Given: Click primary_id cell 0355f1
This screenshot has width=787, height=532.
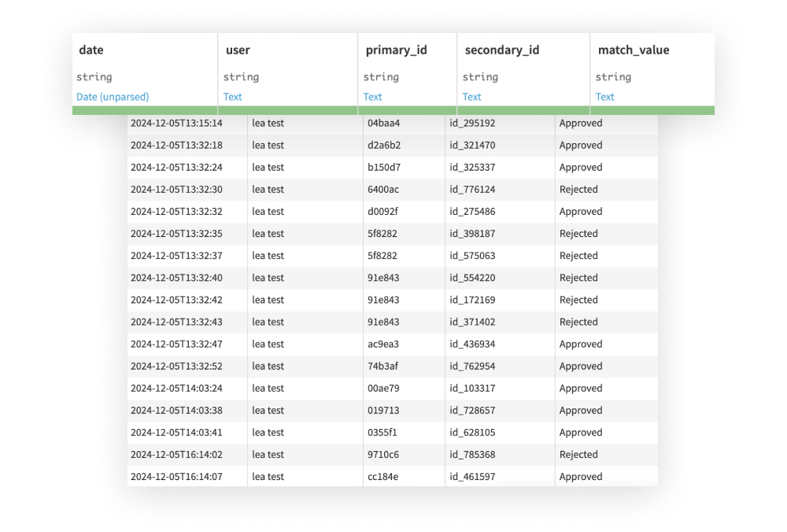Looking at the screenshot, I should tap(382, 433).
